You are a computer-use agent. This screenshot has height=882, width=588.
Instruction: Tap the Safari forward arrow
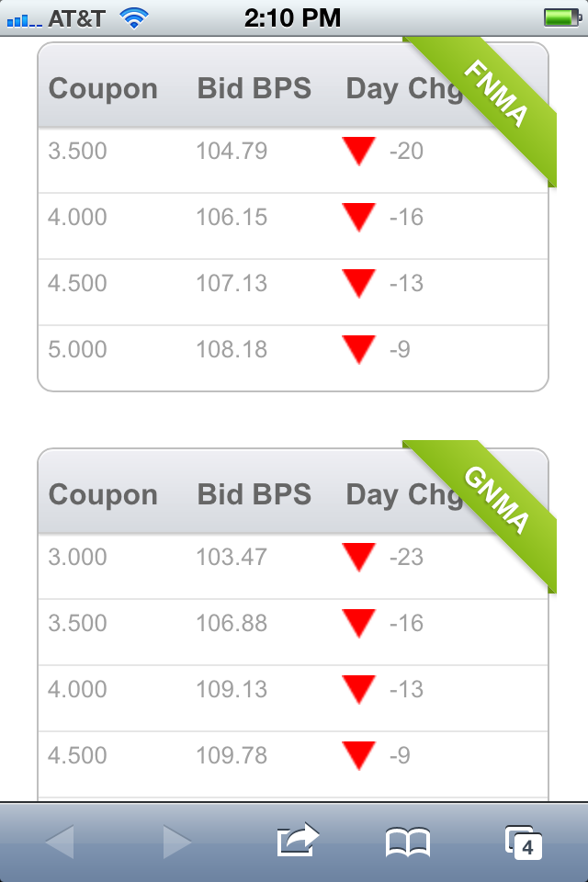point(176,842)
